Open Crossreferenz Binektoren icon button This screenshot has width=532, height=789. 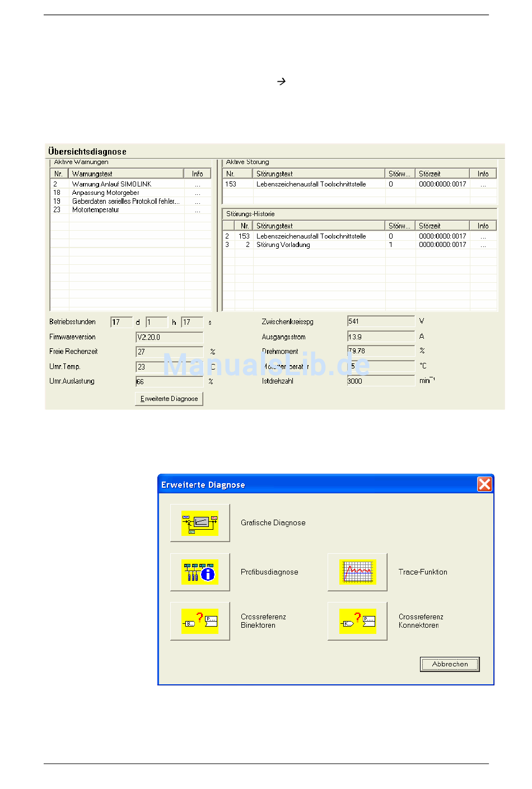click(x=200, y=621)
